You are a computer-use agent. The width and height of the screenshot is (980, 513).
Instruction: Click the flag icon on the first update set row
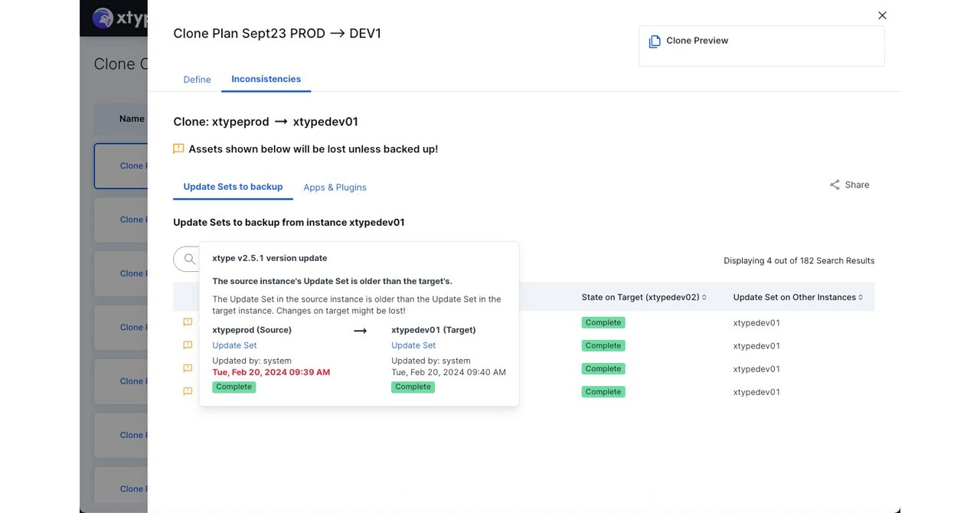[x=188, y=322]
